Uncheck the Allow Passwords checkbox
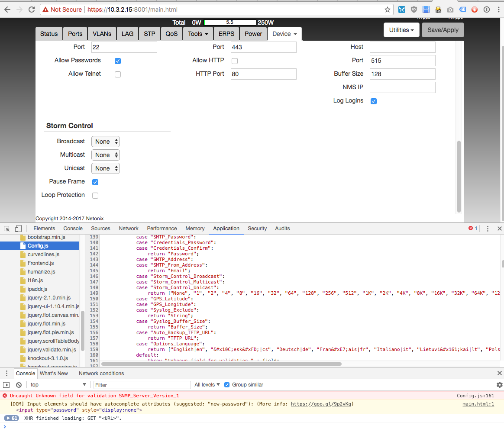Image resolution: width=504 pixels, height=438 pixels. (x=118, y=61)
